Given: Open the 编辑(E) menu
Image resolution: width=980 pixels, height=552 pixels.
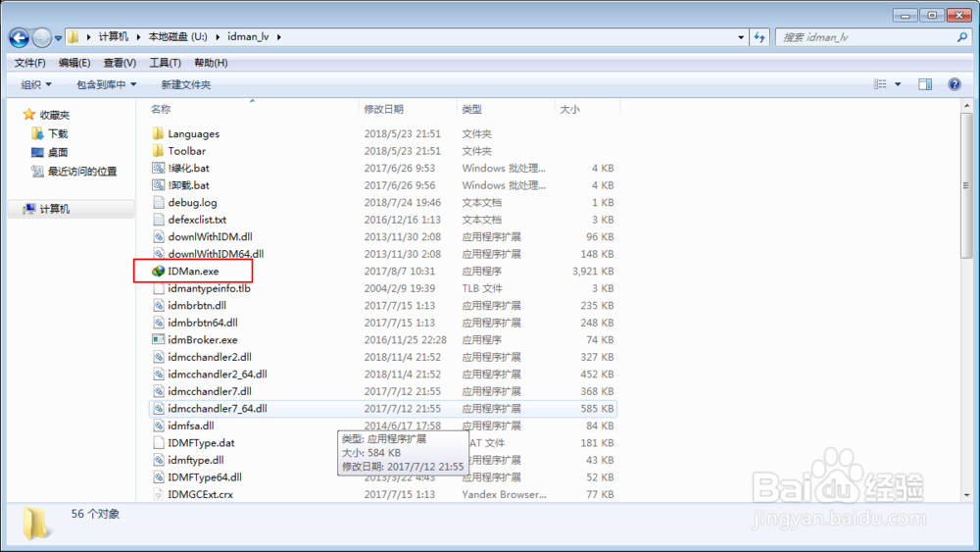Looking at the screenshot, I should point(74,63).
